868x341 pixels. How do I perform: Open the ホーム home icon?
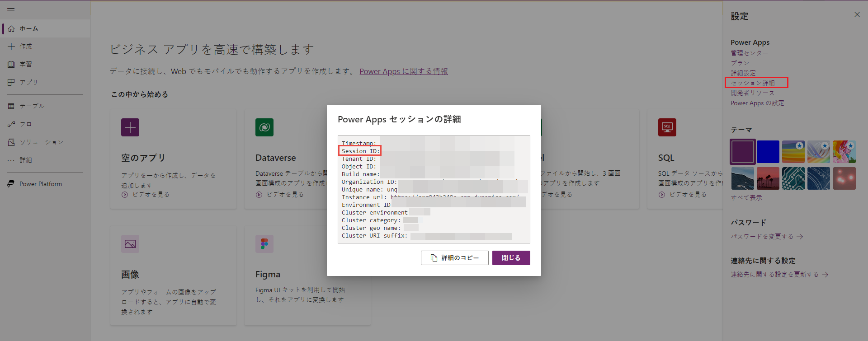pos(11,28)
